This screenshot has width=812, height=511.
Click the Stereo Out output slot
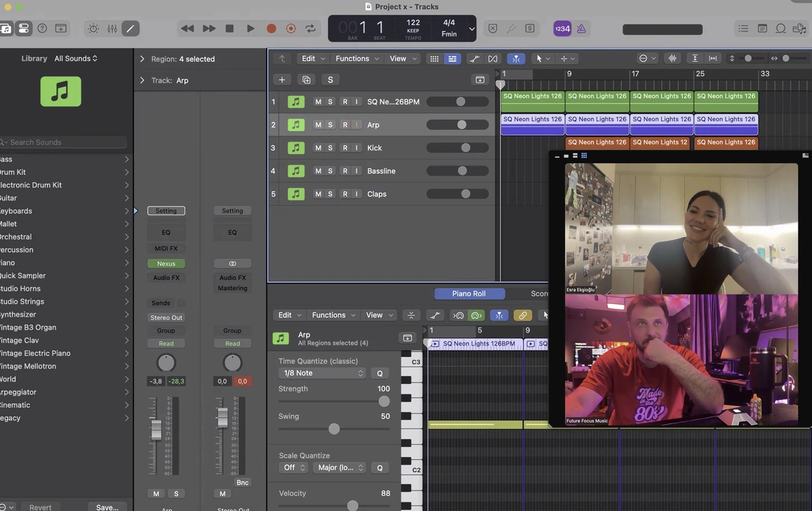point(166,317)
